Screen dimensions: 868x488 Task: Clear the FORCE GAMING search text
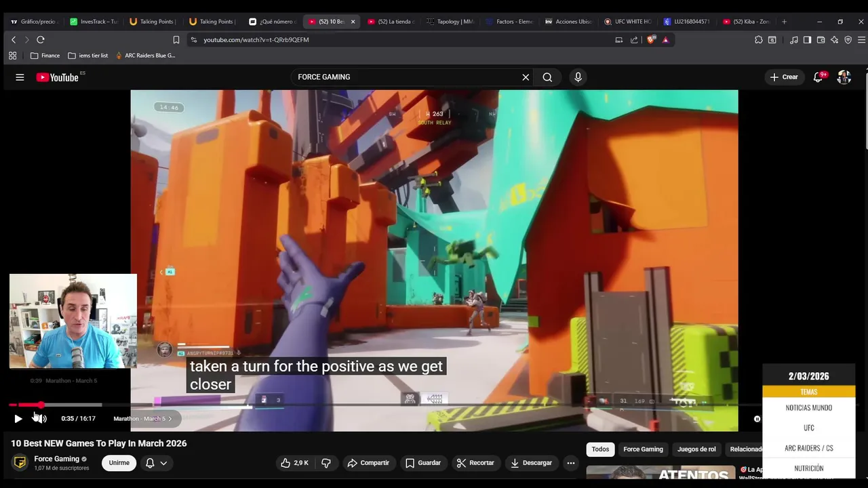[526, 77]
